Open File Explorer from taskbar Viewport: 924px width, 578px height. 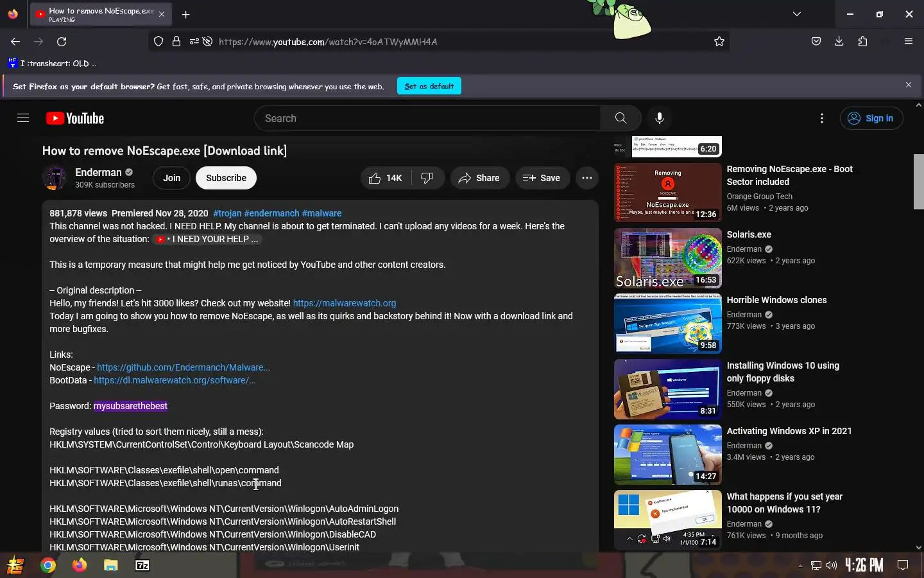click(111, 565)
